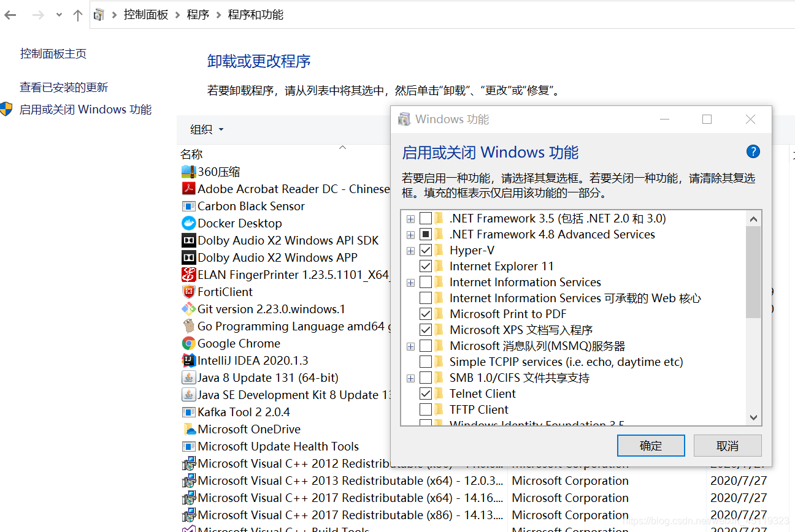
Task: Open the 组织 dropdown menu
Action: pos(207,129)
